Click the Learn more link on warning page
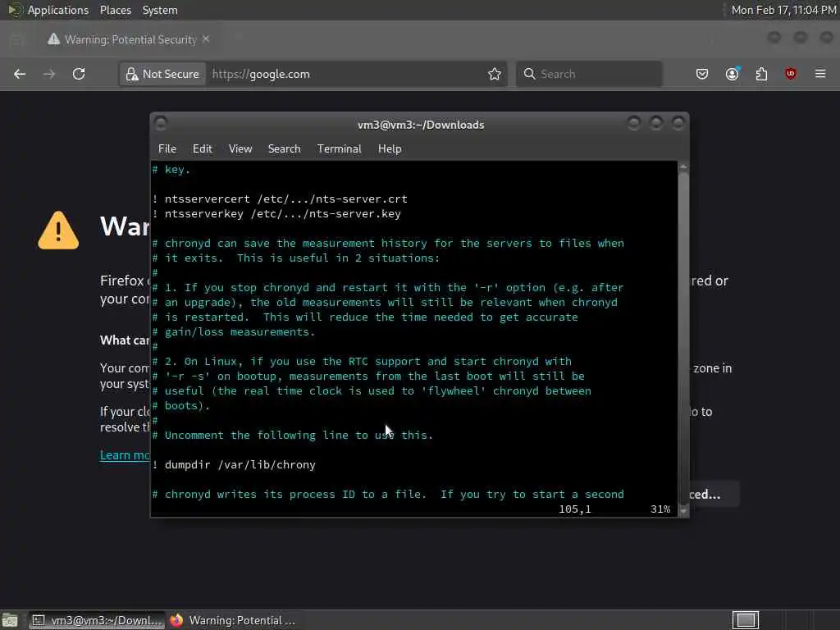 click(125, 454)
